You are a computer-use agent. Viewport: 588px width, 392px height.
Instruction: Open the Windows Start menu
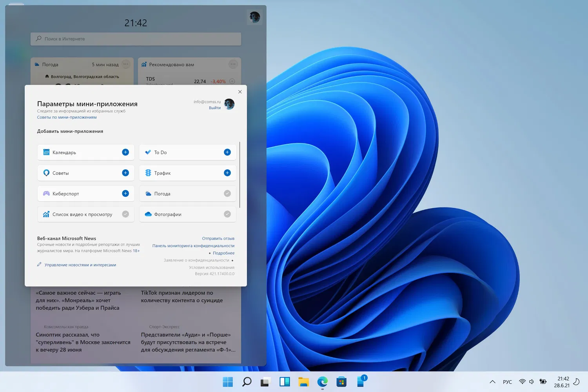227,381
